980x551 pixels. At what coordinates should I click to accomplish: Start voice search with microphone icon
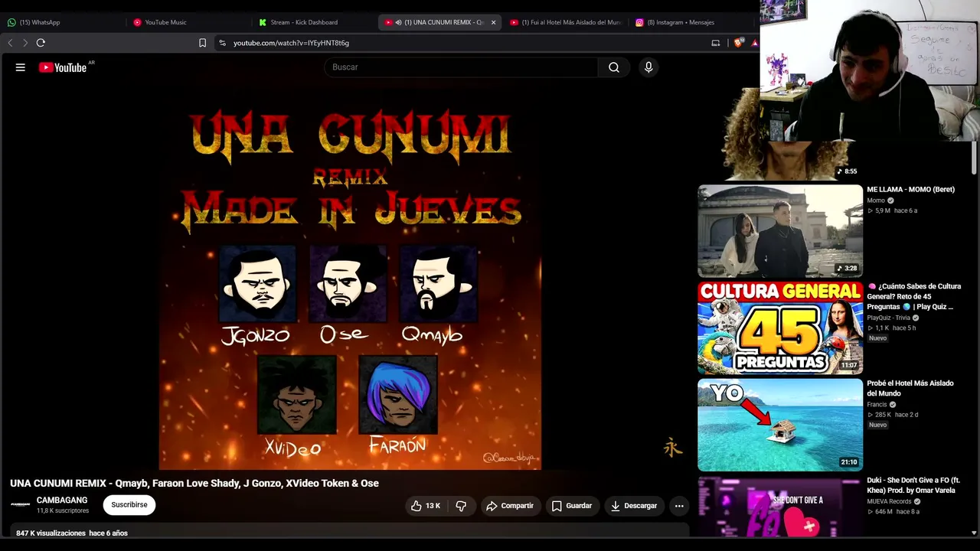point(648,67)
